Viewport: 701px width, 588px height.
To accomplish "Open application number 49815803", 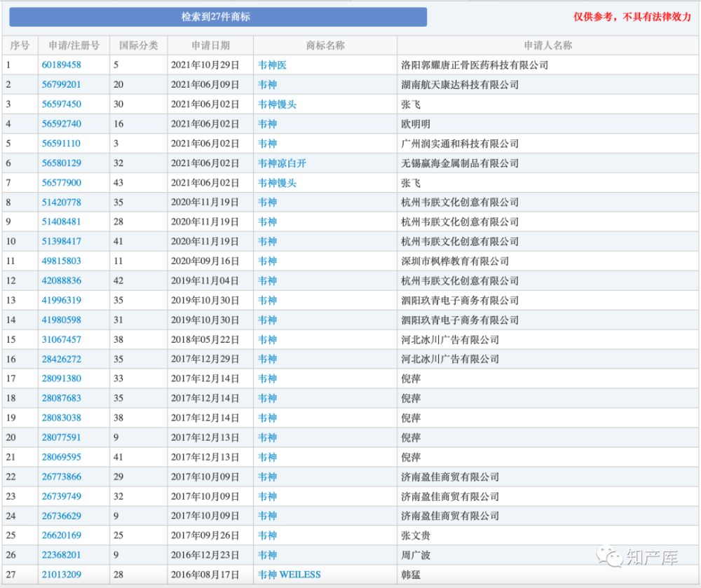I will [x=61, y=261].
